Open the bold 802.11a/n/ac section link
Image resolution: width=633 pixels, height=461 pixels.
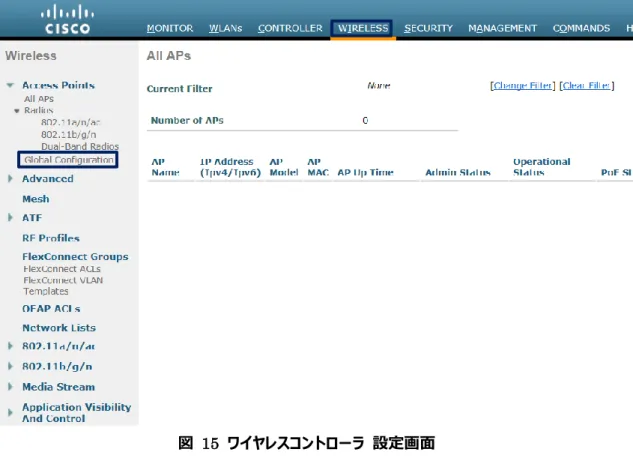point(59,346)
